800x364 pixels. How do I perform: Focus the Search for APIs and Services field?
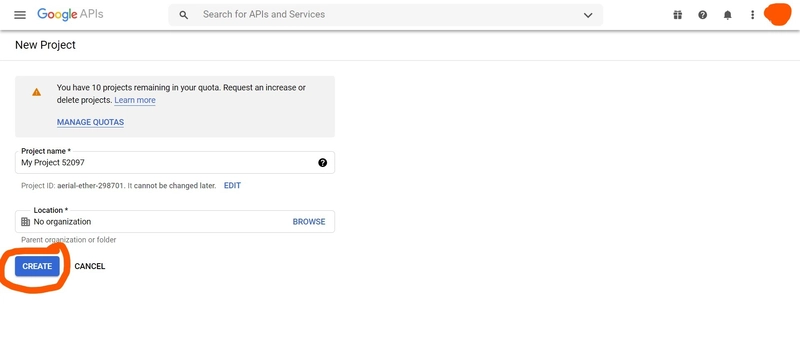pos(385,15)
